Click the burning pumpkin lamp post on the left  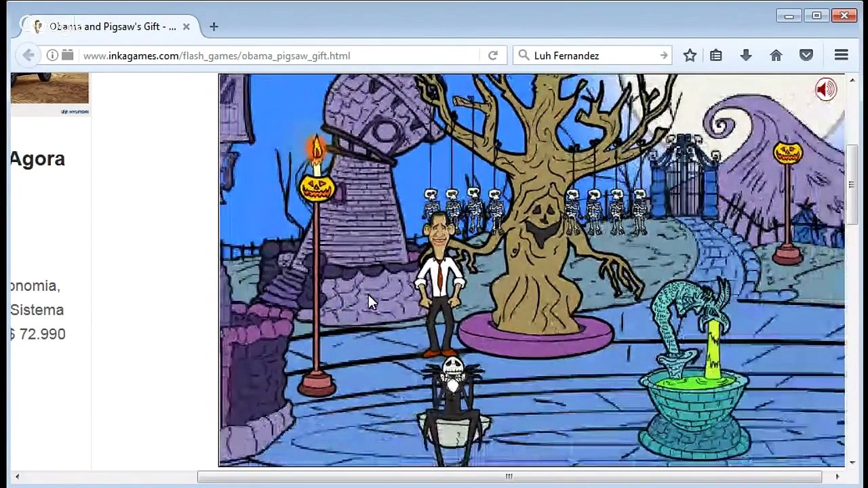(x=317, y=264)
